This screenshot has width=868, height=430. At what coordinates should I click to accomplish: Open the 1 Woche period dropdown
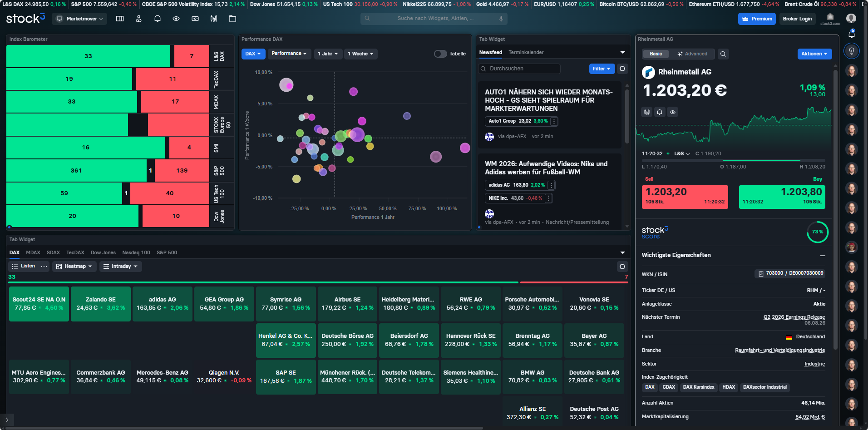pyautogui.click(x=361, y=54)
